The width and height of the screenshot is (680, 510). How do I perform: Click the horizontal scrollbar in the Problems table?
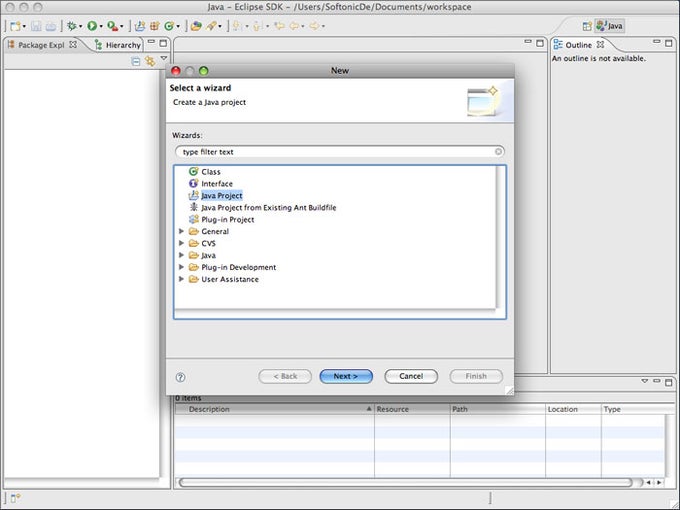click(x=405, y=482)
